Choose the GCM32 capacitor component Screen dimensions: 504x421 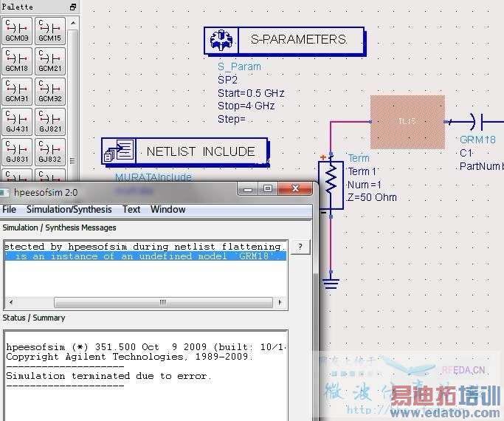(x=50, y=92)
